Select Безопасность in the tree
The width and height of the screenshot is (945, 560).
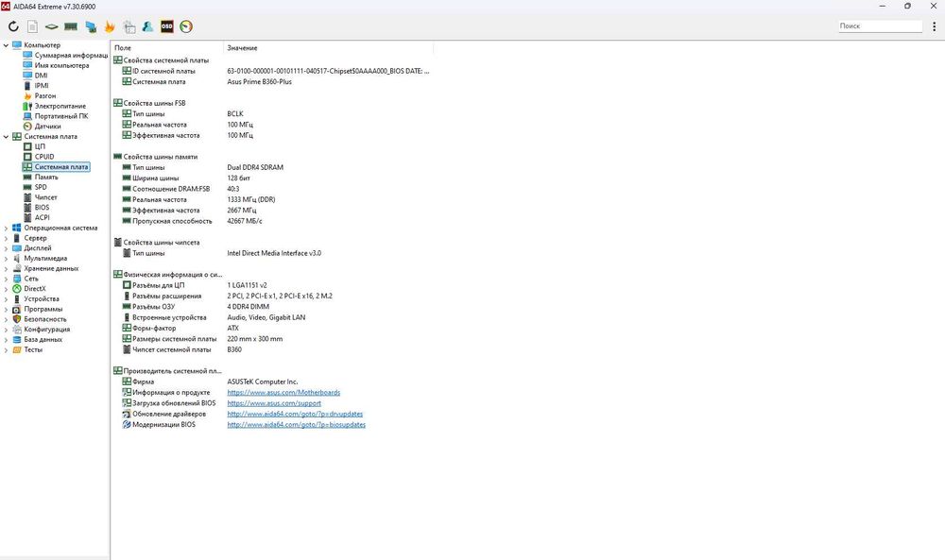click(x=45, y=319)
